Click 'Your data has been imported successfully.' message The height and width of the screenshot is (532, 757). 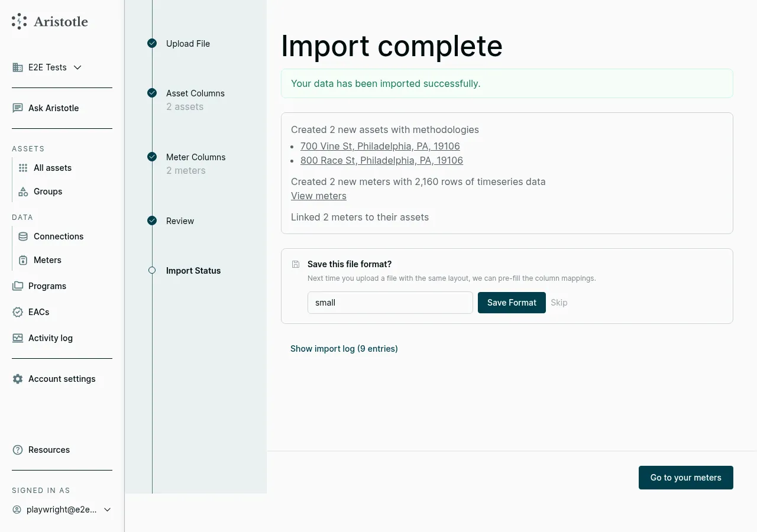click(x=386, y=83)
